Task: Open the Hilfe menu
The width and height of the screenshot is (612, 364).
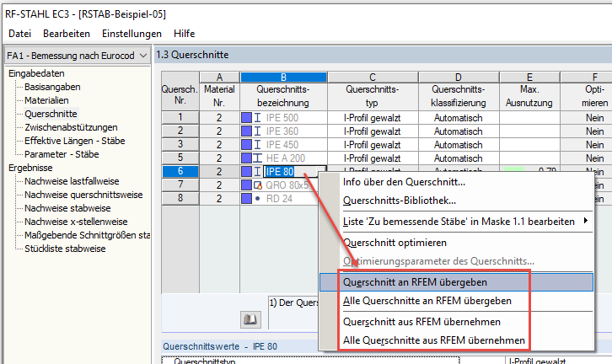Action: coord(185,34)
